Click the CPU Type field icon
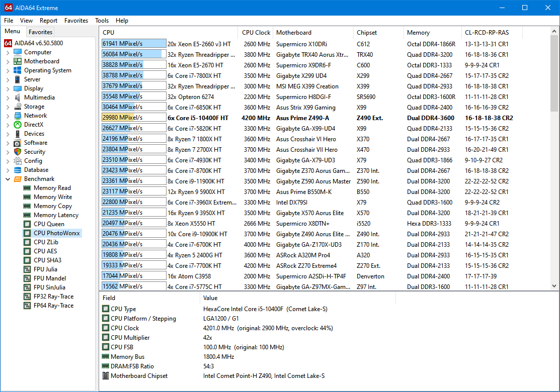Screen dimensions: 560x392 click(105, 309)
